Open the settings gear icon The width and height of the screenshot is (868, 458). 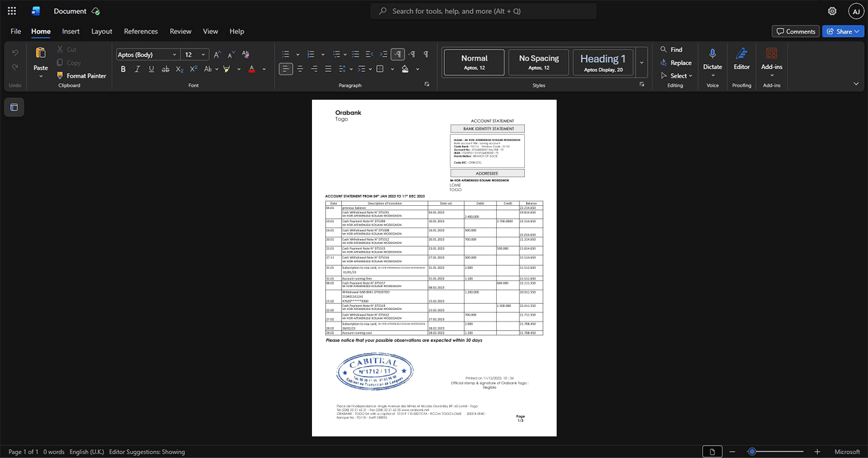832,11
